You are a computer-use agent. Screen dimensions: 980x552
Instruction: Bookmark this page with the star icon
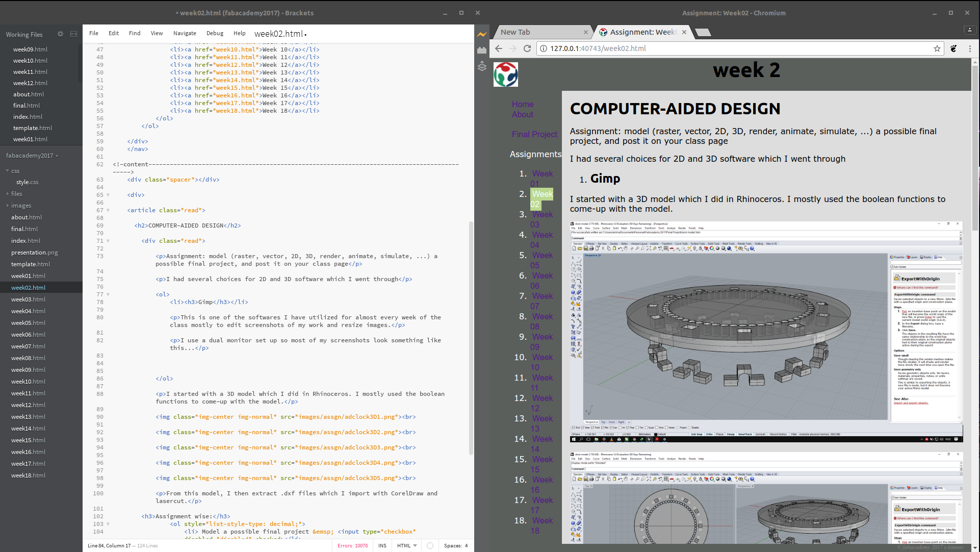[x=937, y=48]
